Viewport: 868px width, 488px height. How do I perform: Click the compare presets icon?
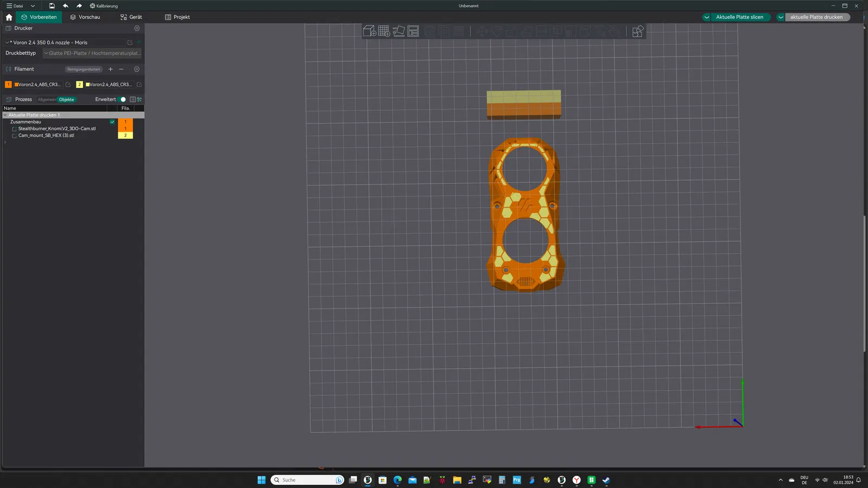click(139, 100)
